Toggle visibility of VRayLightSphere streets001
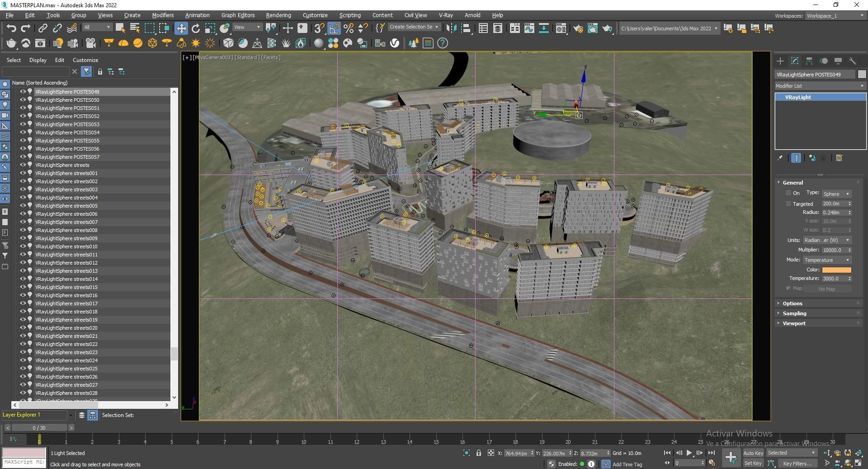Screen dimensions: 868x469 tap(23, 173)
